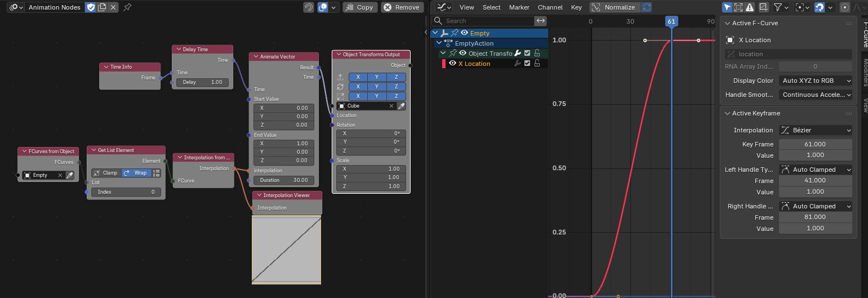868x298 pixels.
Task: Collapse the Object Transforms Output node
Action: 337,55
